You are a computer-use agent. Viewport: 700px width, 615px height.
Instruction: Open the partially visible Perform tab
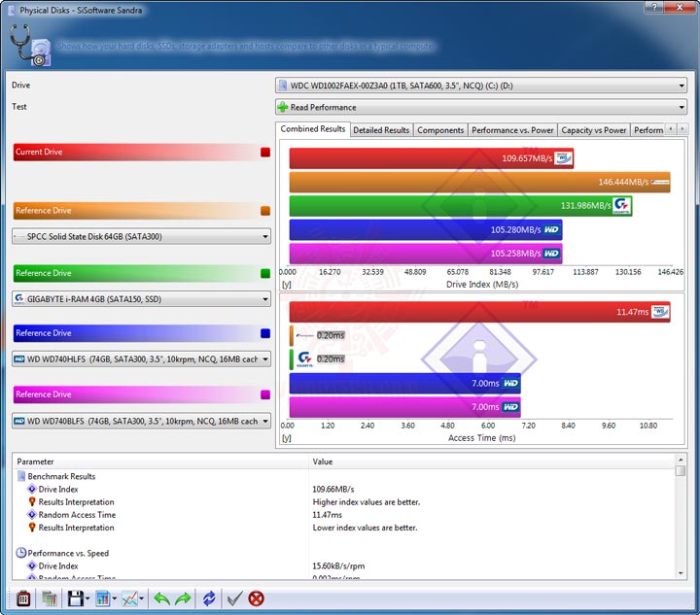coord(648,130)
